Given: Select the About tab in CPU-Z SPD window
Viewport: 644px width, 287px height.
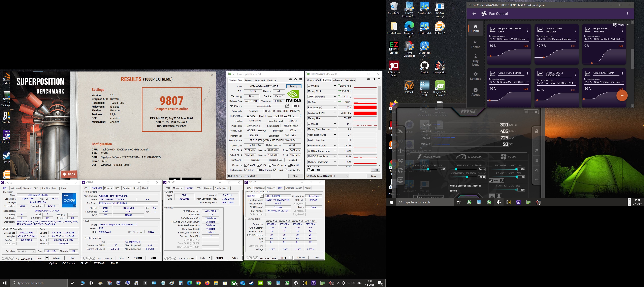Looking at the screenshot, I should pyautogui.click(x=308, y=188).
